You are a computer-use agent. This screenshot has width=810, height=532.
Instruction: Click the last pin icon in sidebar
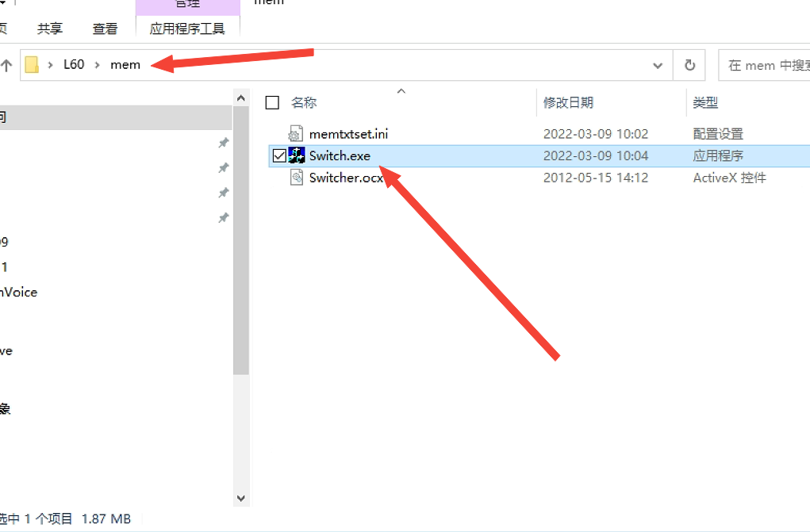[x=223, y=218]
